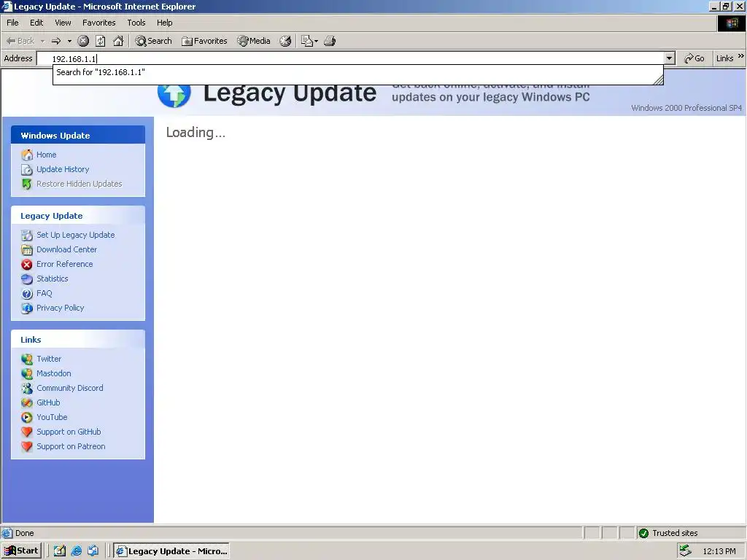This screenshot has width=747, height=560.
Task: Launch Internet Explorer from quick launch
Action: pyautogui.click(x=76, y=551)
